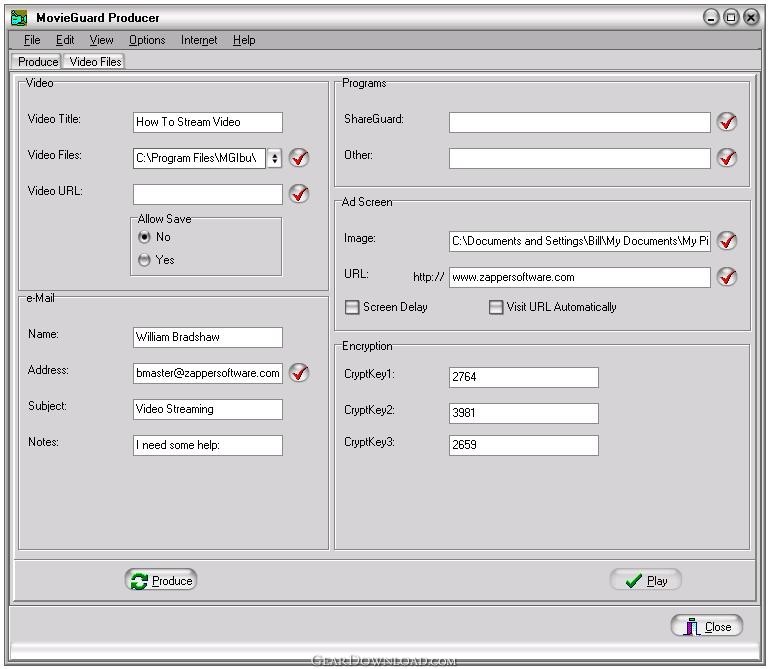Click the Produce button with green arrows
The image size is (768, 669).
pyautogui.click(x=161, y=580)
